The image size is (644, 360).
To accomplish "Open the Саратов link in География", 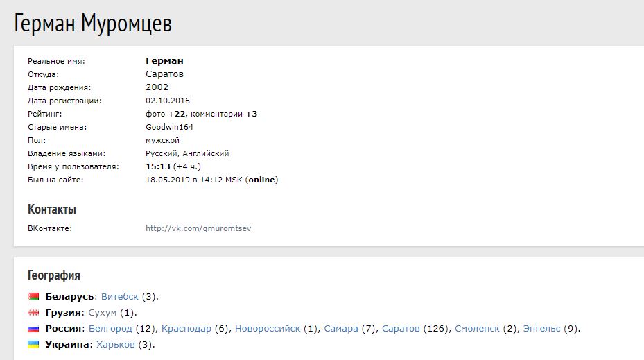I will [x=401, y=329].
